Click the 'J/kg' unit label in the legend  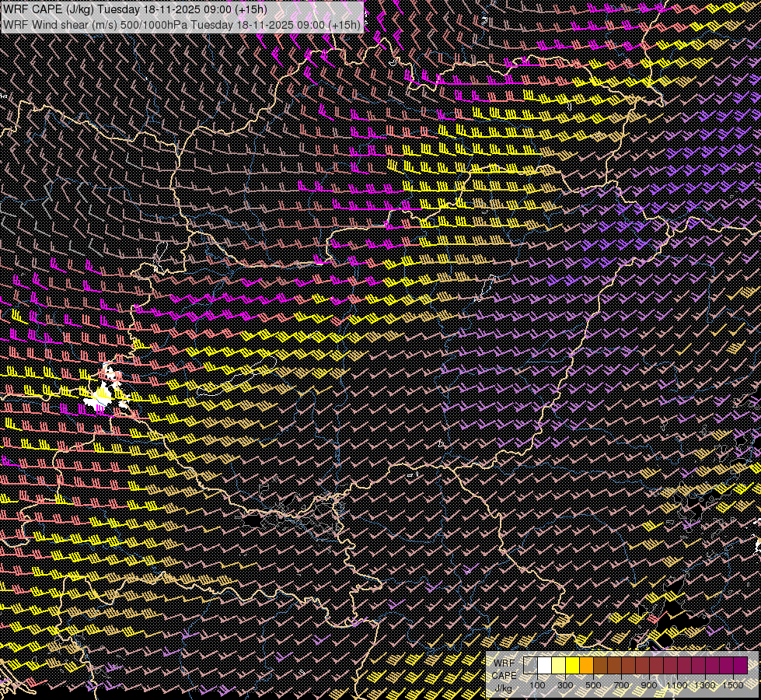tap(504, 688)
